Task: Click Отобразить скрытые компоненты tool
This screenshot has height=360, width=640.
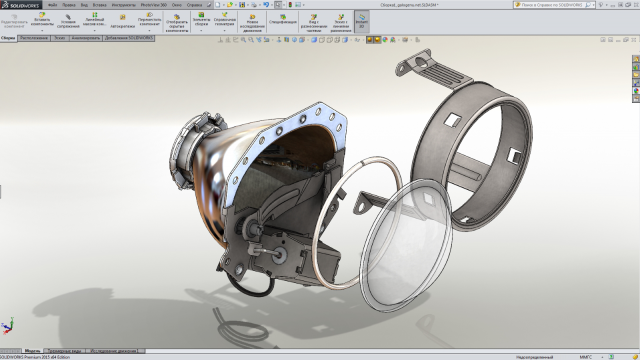Action: (x=177, y=23)
